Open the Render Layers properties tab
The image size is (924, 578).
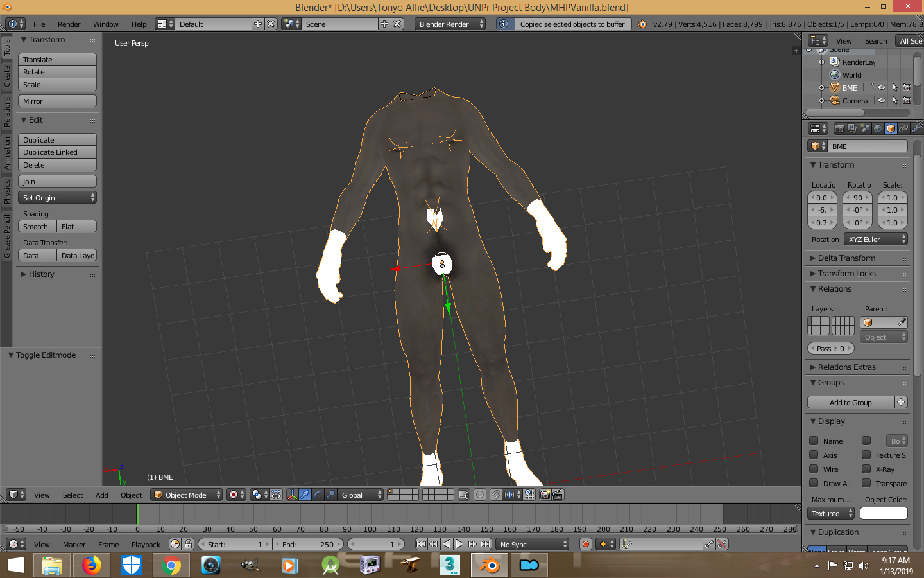[x=852, y=128]
